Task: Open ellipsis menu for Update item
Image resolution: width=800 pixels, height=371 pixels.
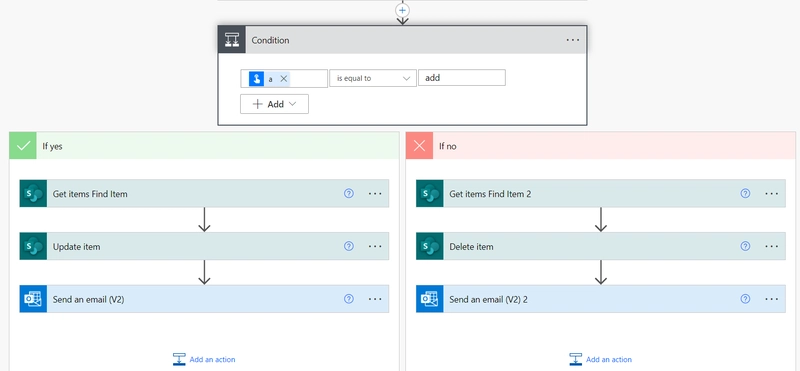Action: point(375,246)
